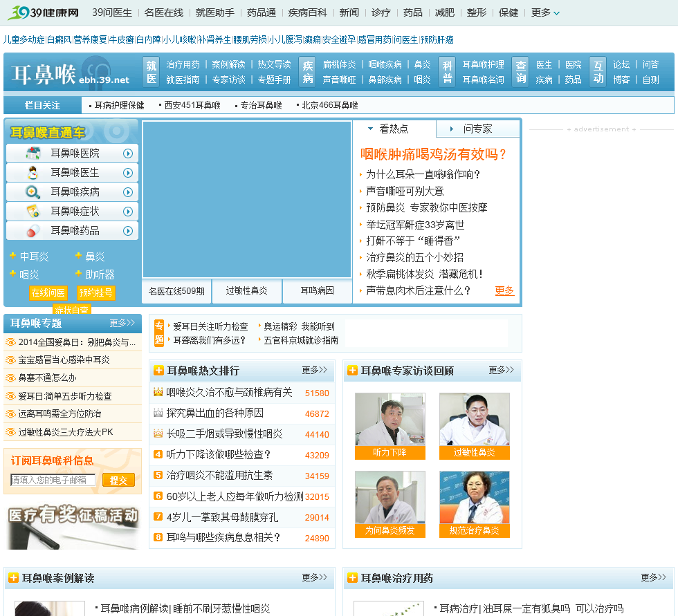Focus the email subscription input field
Viewport: 678px width, 616px height.
click(x=53, y=480)
